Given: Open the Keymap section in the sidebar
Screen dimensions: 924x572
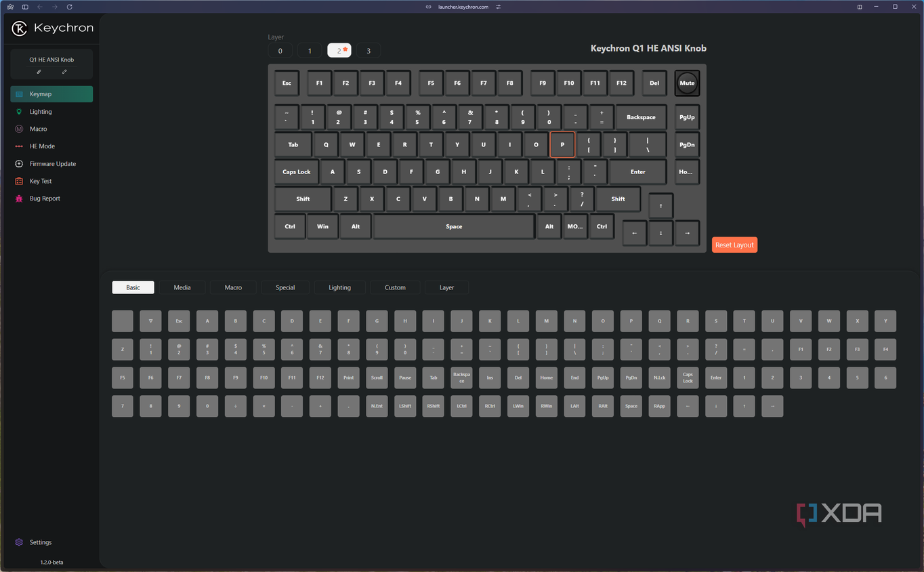Looking at the screenshot, I should click(51, 94).
